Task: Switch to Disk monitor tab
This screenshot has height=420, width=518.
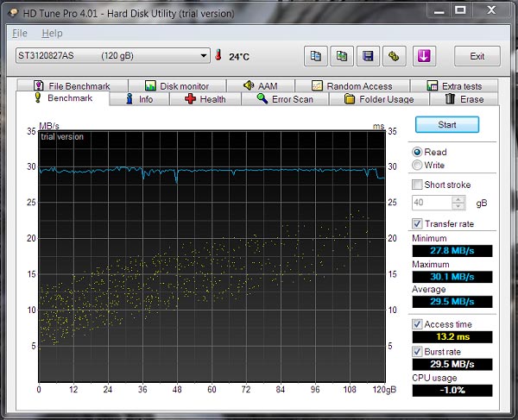Action: (x=177, y=85)
